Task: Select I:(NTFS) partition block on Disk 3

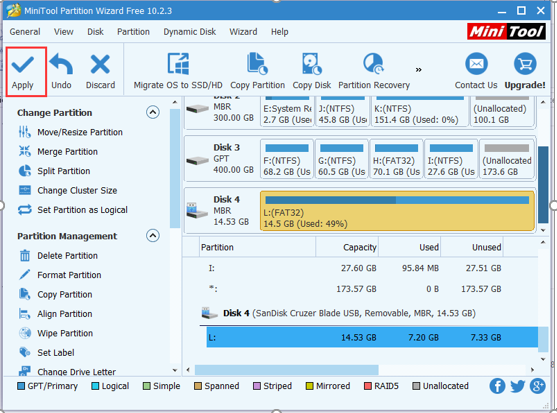Action: click(451, 159)
